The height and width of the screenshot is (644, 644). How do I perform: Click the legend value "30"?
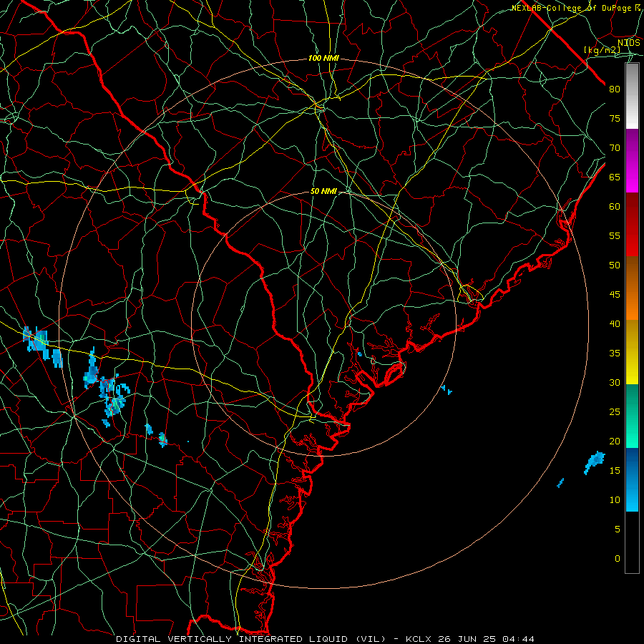point(615,383)
